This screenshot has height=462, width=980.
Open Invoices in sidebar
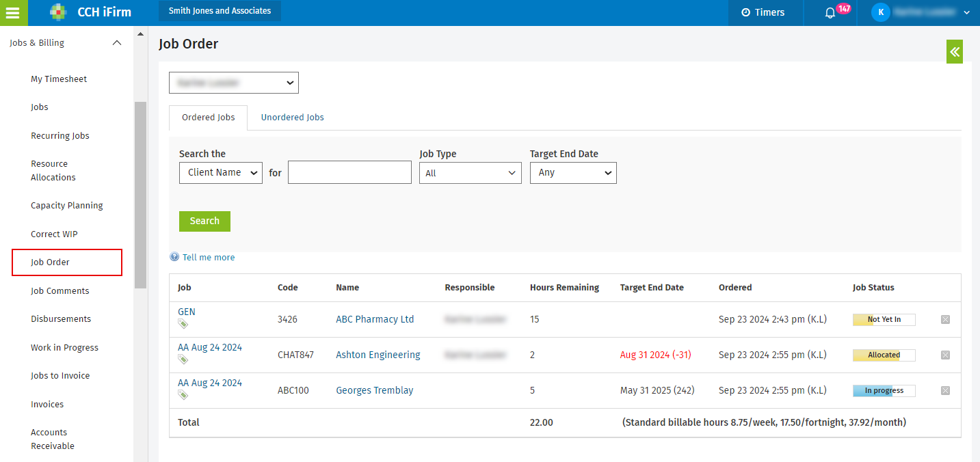point(47,405)
